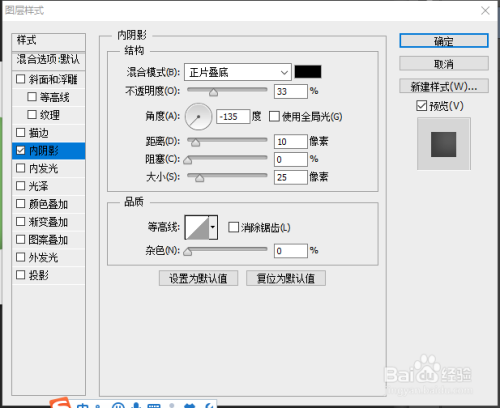Open the 斜面和浮雕 settings label
The width and height of the screenshot is (500, 408).
point(53,79)
